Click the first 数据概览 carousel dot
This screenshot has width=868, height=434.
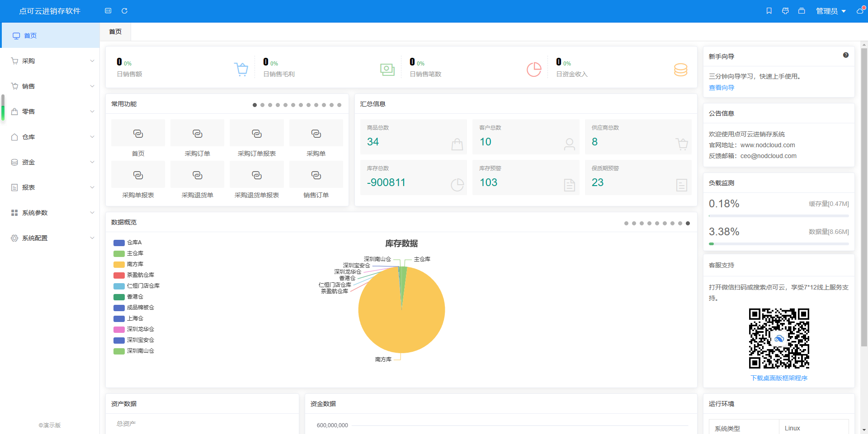(626, 224)
